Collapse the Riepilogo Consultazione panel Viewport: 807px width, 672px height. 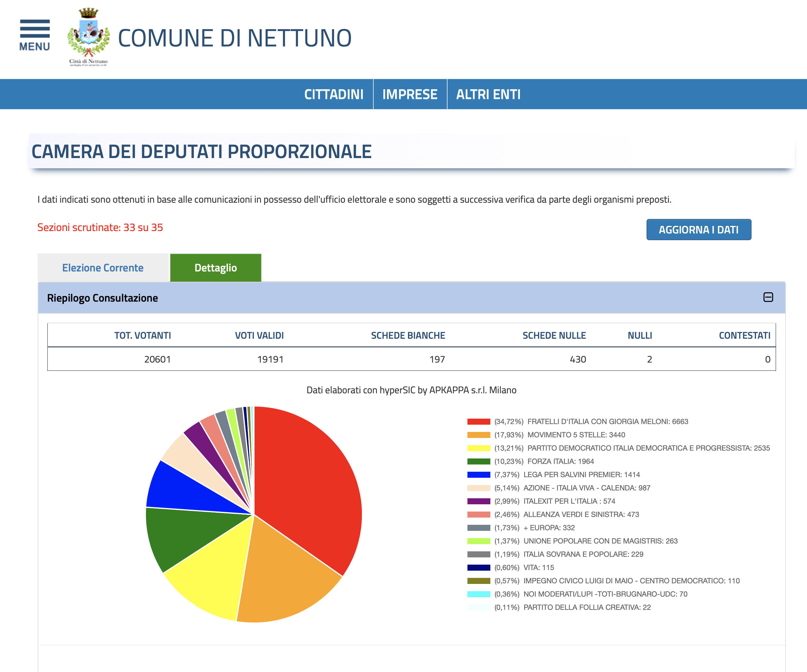(x=768, y=297)
